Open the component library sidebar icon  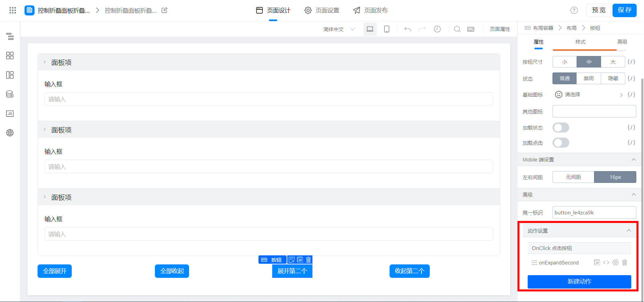pos(10,56)
